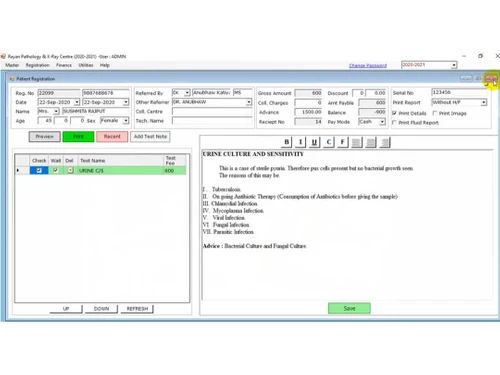Click the Reg. No field 22099
Viewport: 500px width, 375px height.
coord(59,93)
